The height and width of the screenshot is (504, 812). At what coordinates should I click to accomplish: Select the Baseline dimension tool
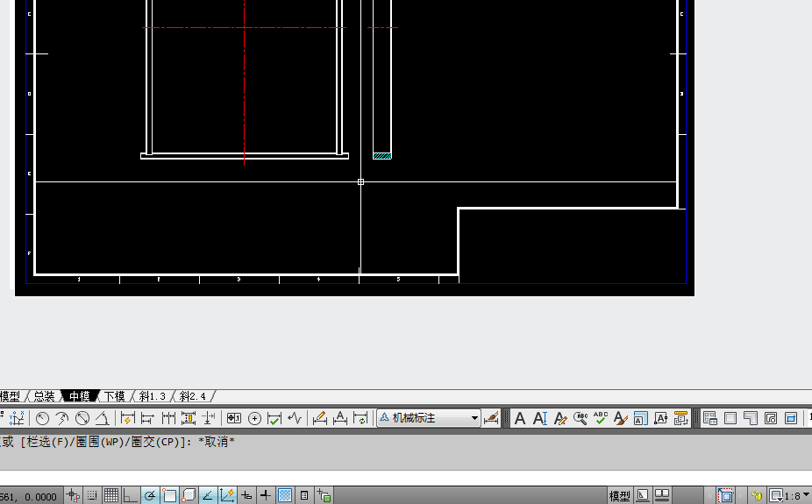click(147, 419)
